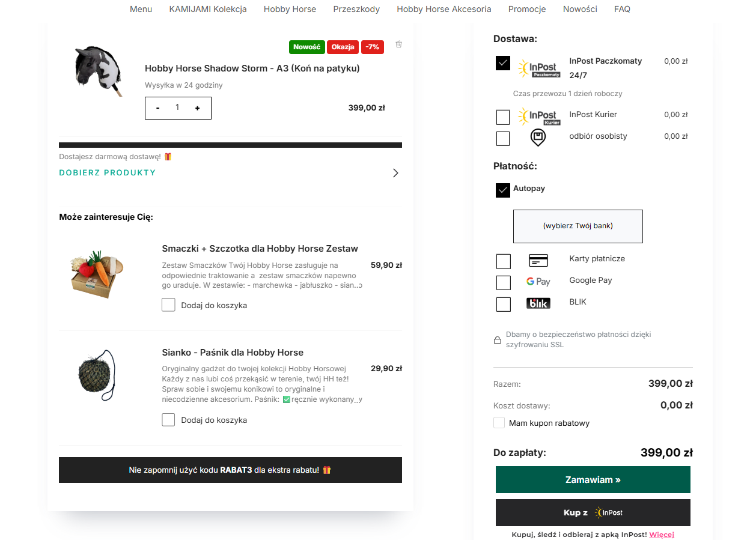Viewport: 756px width, 540px height.
Task: Click the Google Pay logo
Action: click(x=538, y=282)
